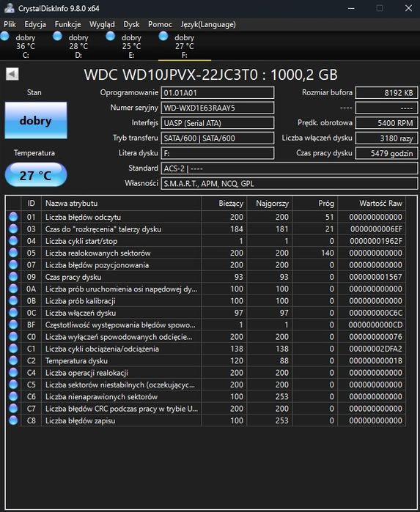
Task: Open the Pomoc menu
Action: click(x=160, y=24)
